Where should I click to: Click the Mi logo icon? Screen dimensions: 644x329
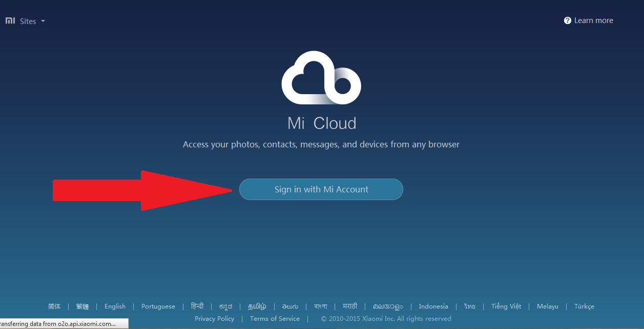point(10,21)
